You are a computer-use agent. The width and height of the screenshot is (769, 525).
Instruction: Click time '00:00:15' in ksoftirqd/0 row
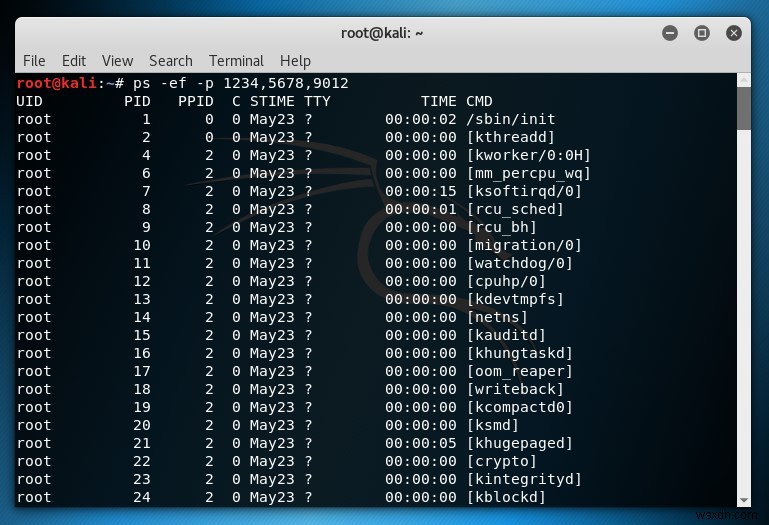[421, 191]
